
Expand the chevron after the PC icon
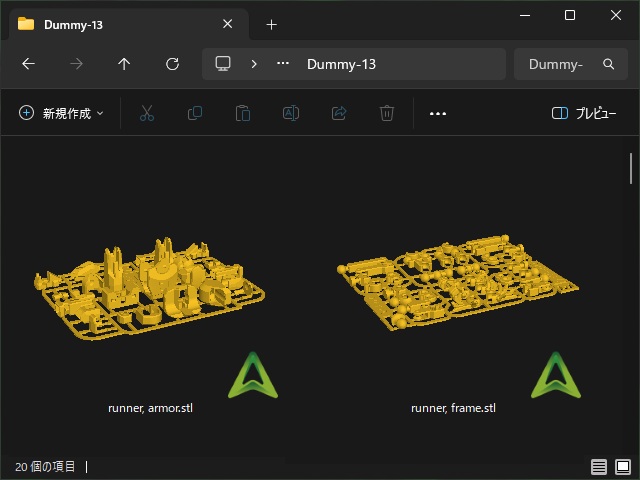coord(254,64)
